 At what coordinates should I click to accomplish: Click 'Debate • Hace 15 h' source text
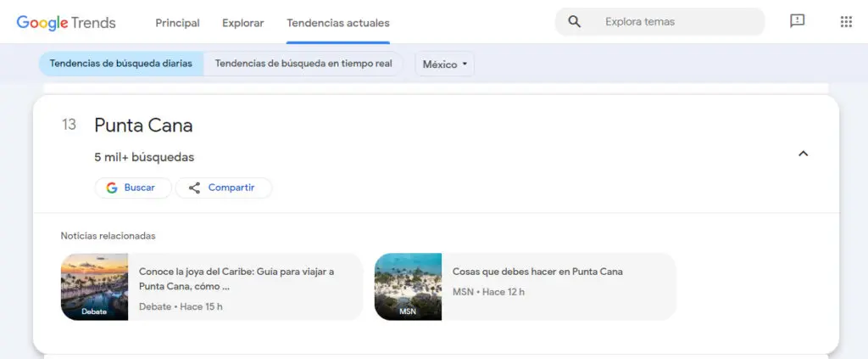point(181,306)
